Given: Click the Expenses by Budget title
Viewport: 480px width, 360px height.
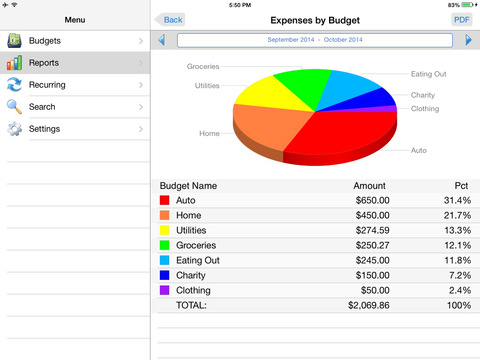Looking at the screenshot, I should tap(315, 20).
